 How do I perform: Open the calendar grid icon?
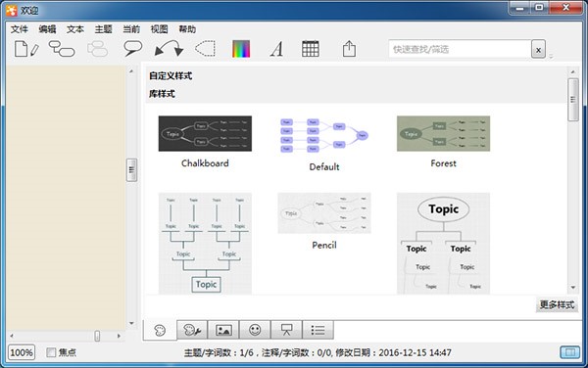coord(311,49)
